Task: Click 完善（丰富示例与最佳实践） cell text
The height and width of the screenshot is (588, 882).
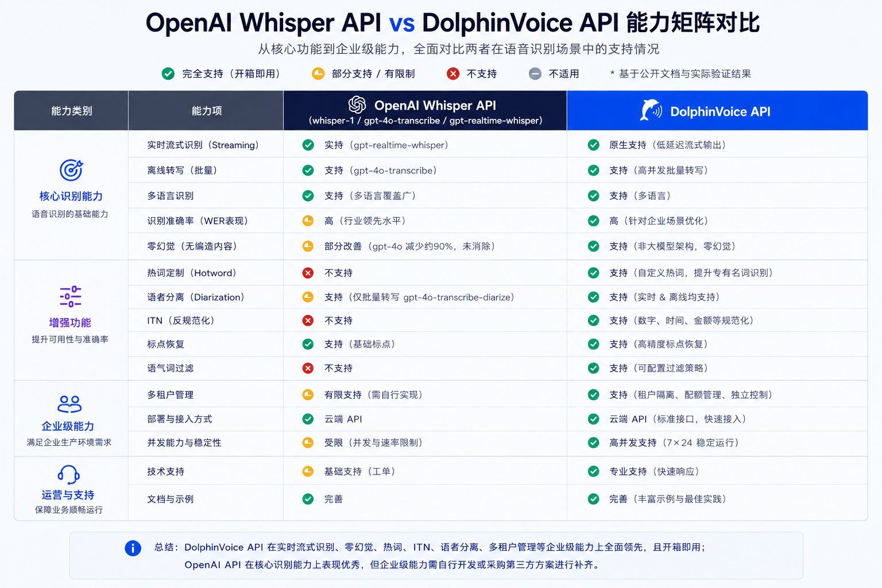Action: tap(668, 499)
